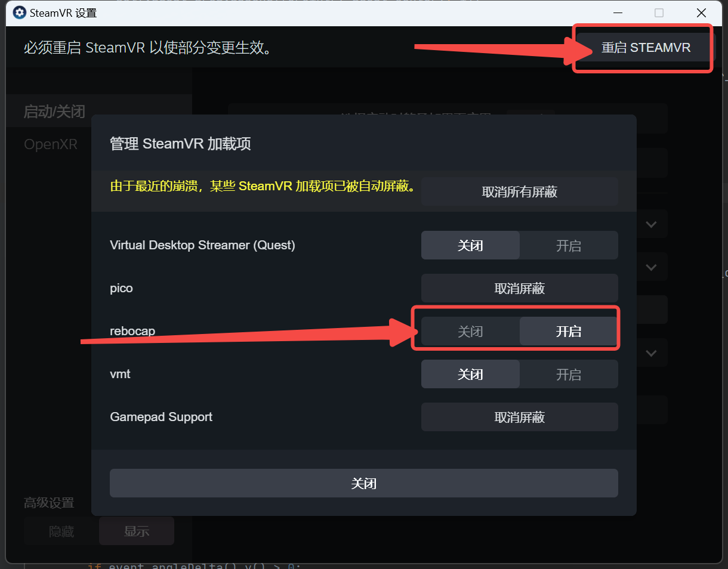Enable vmt add-on with 开启
The width and height of the screenshot is (728, 569).
(x=569, y=374)
